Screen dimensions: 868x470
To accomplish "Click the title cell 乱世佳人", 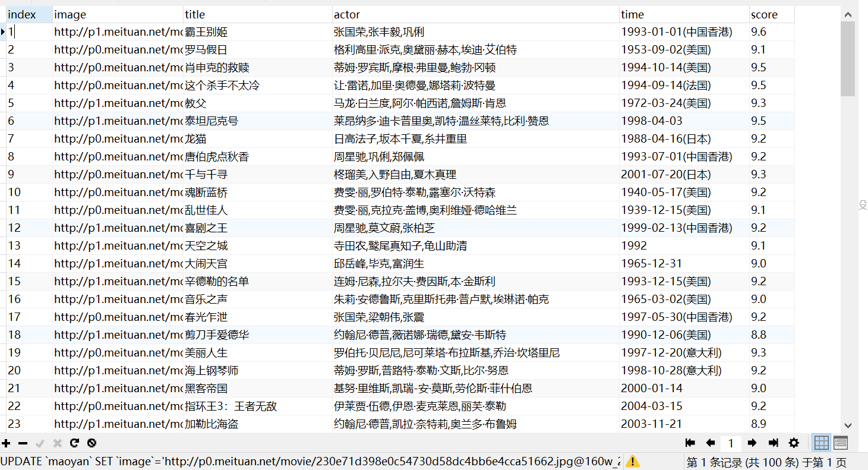I will [x=257, y=210].
